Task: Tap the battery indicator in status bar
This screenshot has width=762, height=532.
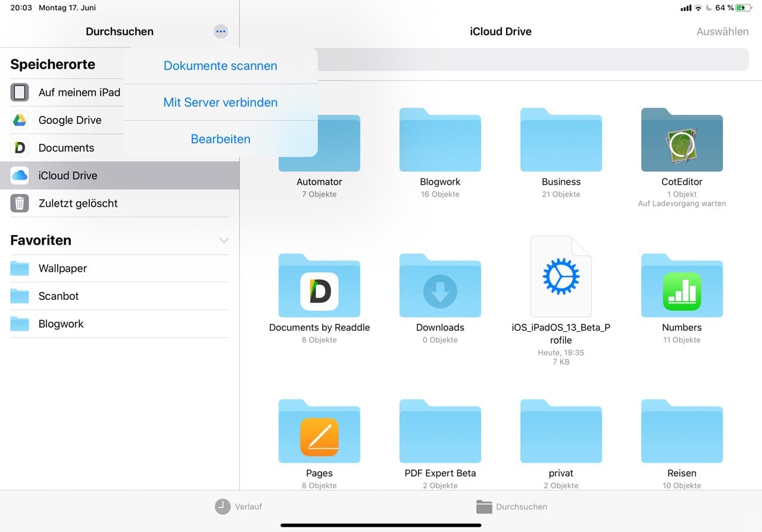Action: tap(743, 8)
